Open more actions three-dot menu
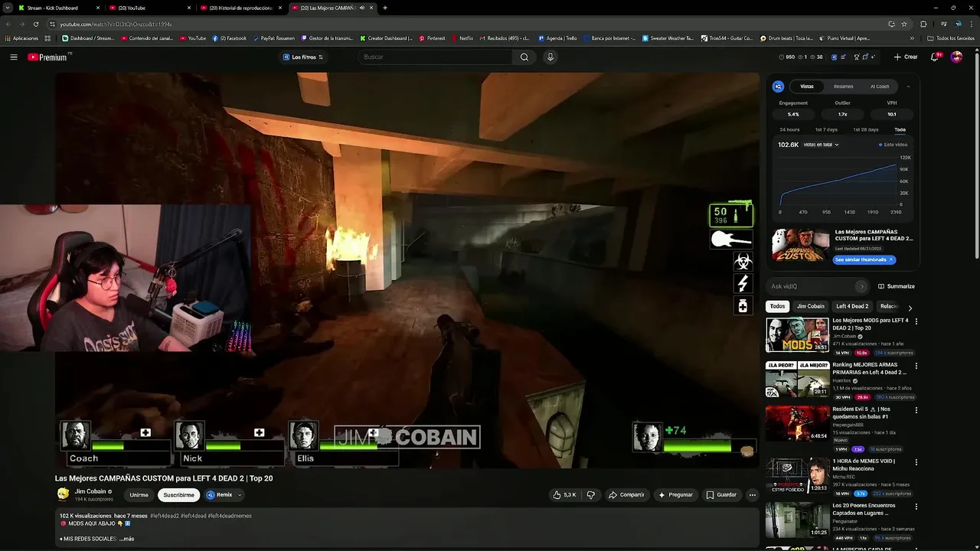Image resolution: width=980 pixels, height=551 pixels. [x=752, y=495]
